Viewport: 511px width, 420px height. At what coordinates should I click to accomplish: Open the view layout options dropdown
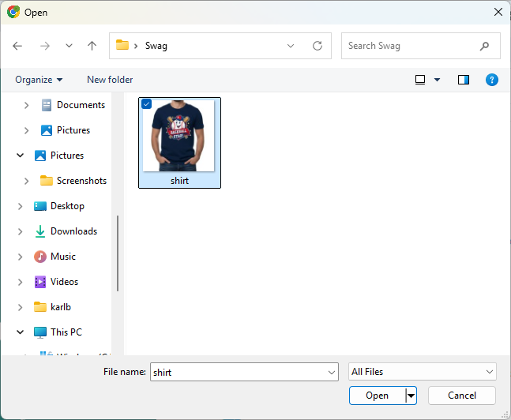[437, 80]
